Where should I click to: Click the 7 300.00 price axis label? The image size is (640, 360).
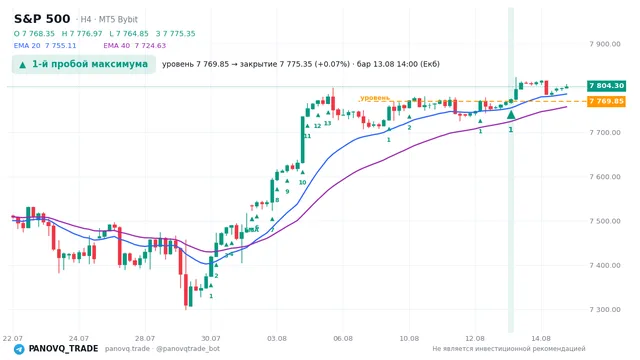(605, 309)
